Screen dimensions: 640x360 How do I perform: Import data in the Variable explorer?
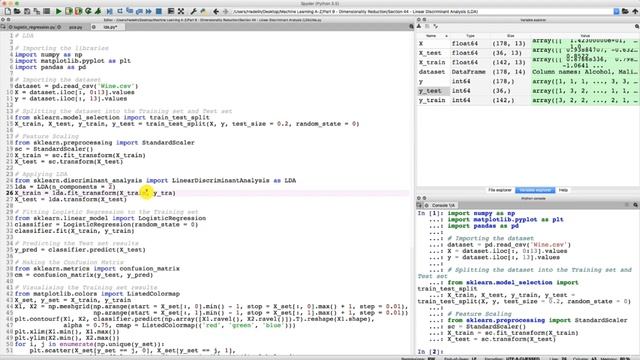click(x=419, y=26)
